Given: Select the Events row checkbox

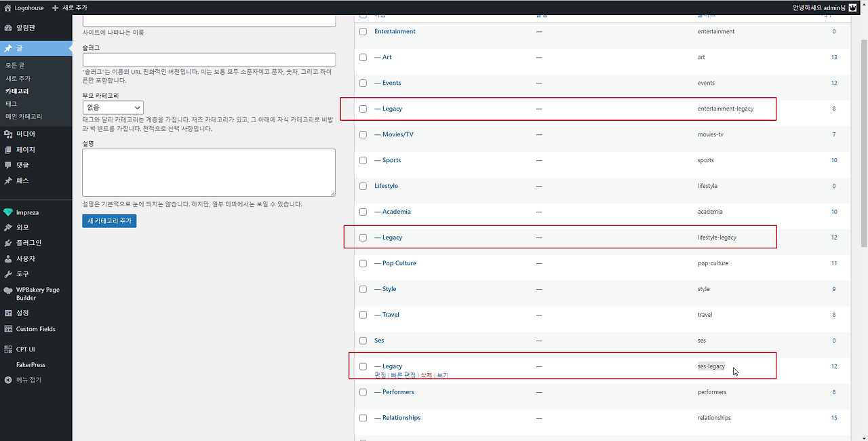Looking at the screenshot, I should 363,83.
